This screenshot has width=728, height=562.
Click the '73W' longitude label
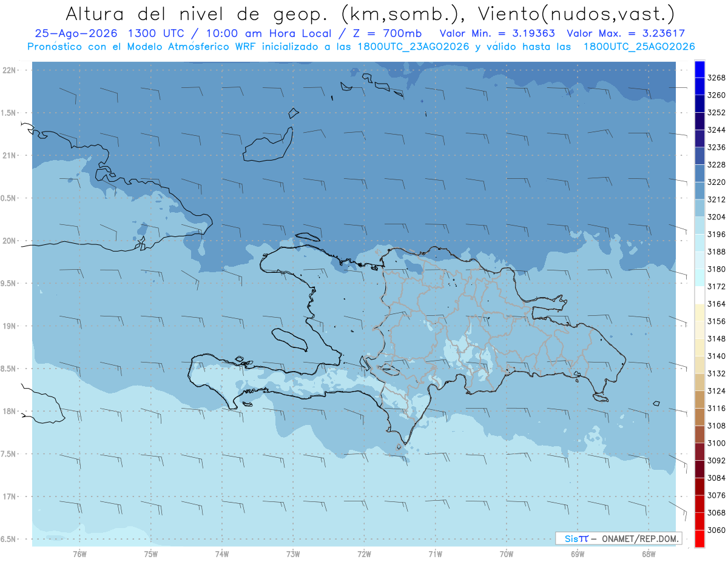[x=293, y=554]
